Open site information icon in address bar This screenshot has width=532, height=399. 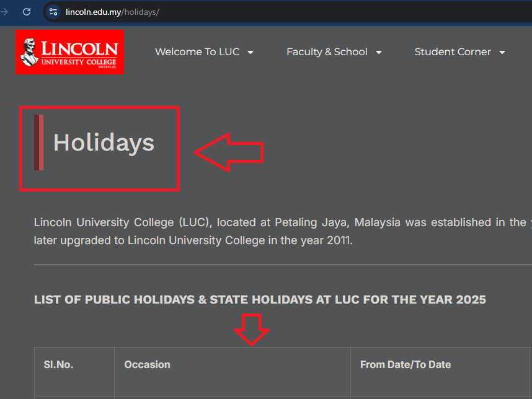coord(53,12)
